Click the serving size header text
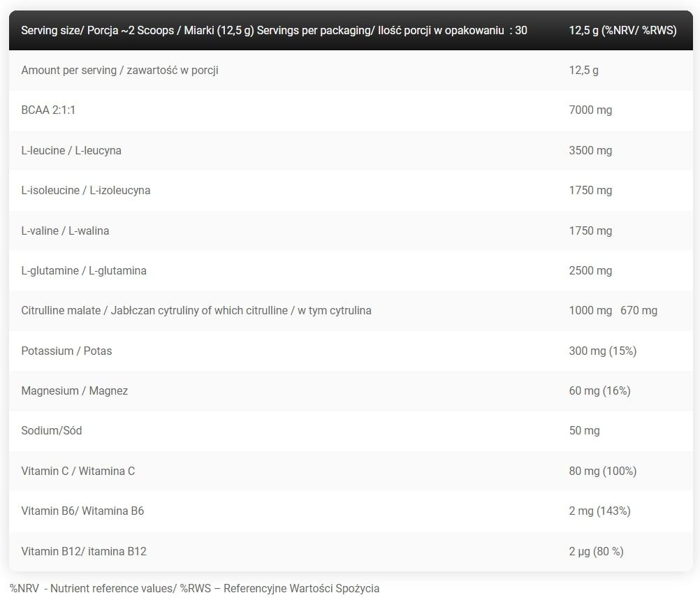This screenshot has width=700, height=600. click(274, 30)
